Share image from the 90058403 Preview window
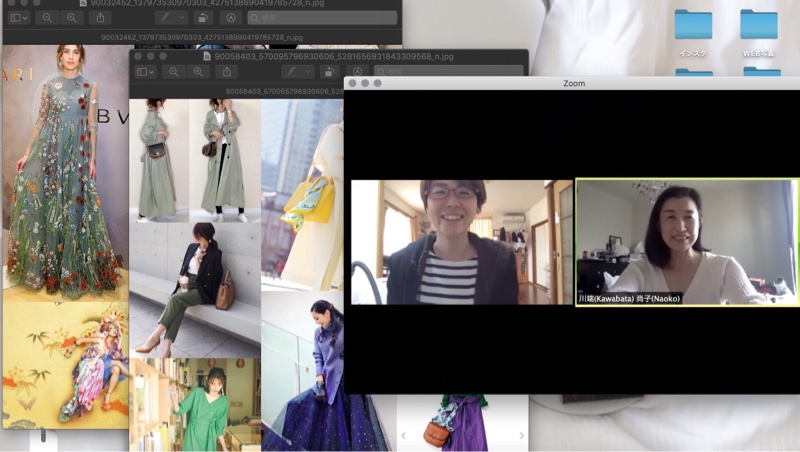 pos(227,72)
